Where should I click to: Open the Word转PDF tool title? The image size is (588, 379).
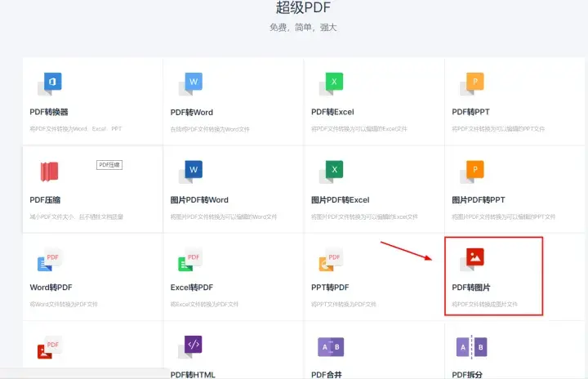point(51,288)
